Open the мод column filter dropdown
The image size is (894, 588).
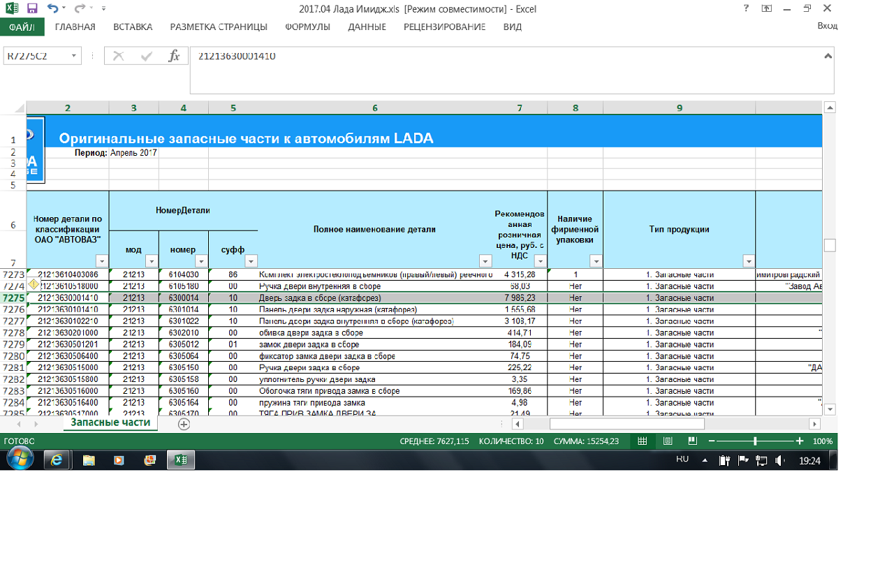(x=152, y=261)
